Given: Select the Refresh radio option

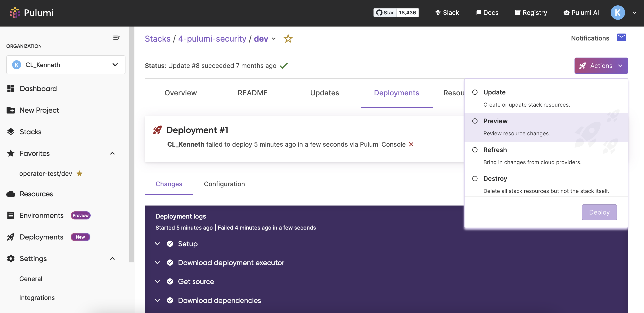Looking at the screenshot, I should coord(475,150).
